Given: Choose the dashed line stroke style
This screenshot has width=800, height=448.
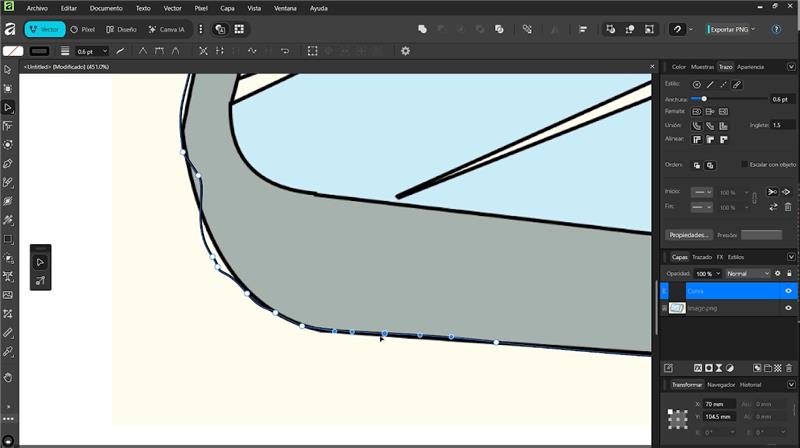Looking at the screenshot, I should point(723,85).
